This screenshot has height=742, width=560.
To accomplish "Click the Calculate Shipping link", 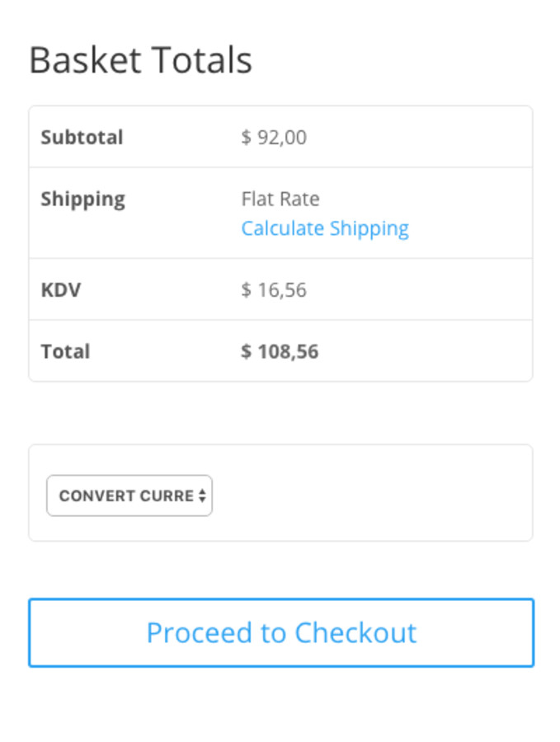I will pyautogui.click(x=324, y=228).
